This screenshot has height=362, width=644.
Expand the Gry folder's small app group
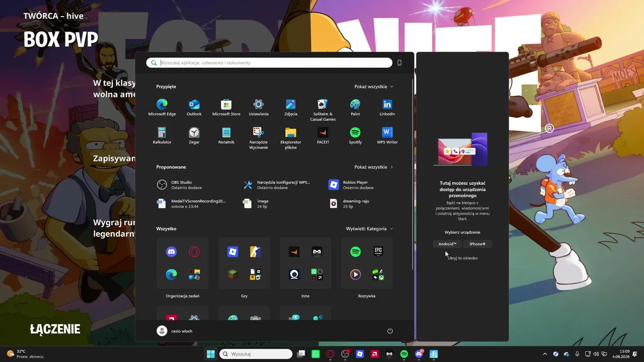pyautogui.click(x=255, y=275)
